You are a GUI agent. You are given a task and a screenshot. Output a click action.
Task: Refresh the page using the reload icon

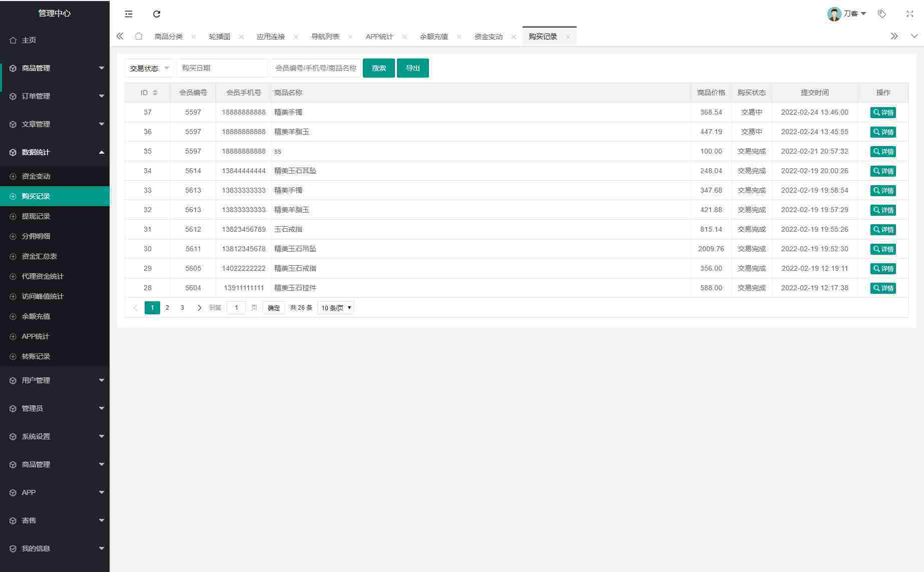tap(157, 14)
